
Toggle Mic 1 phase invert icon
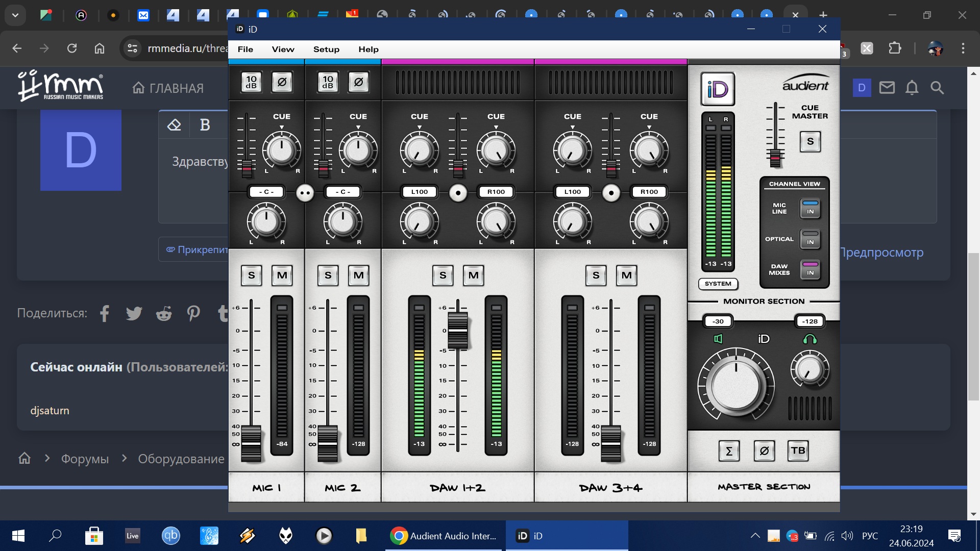(x=282, y=82)
